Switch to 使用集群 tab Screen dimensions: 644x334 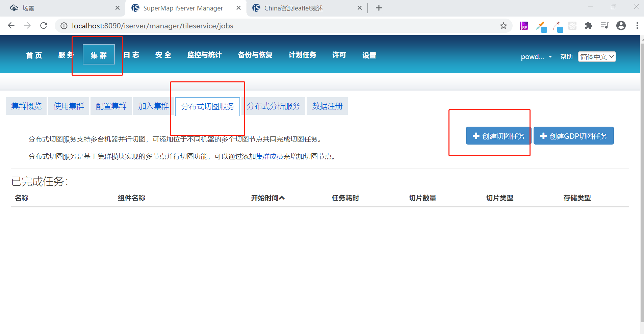click(69, 106)
